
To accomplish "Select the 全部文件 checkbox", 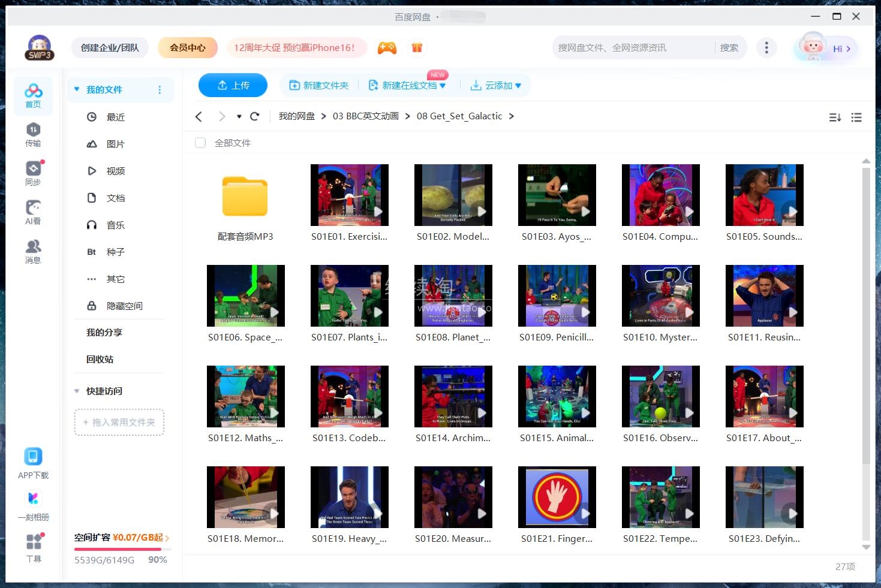I will pos(200,143).
